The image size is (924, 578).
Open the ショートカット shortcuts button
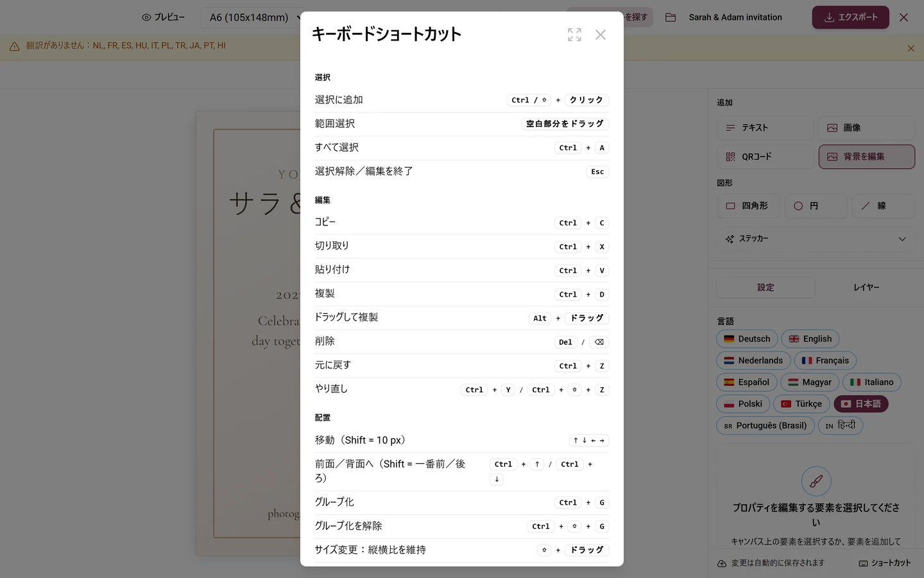tap(885, 563)
